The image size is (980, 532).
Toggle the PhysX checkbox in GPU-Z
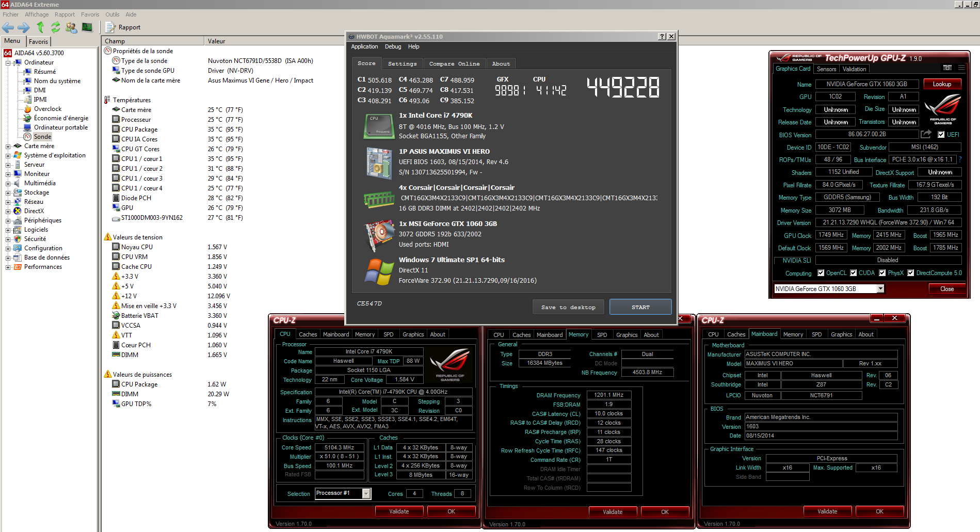(882, 273)
